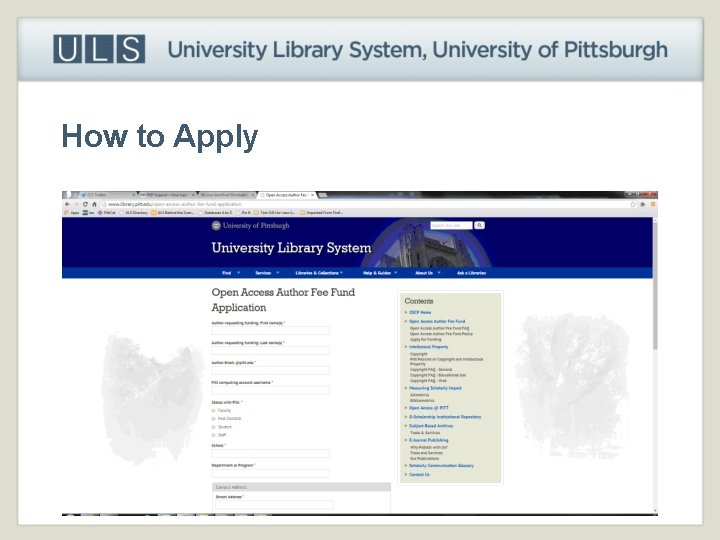Click the bookmark star in address bar
Screen dimensions: 720x540
point(633,204)
